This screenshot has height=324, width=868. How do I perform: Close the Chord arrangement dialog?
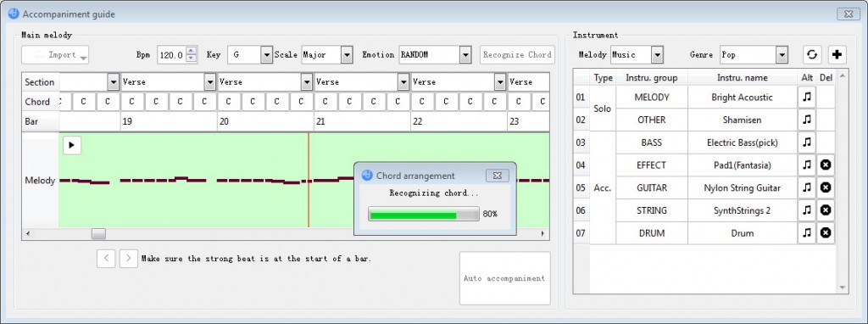click(497, 176)
